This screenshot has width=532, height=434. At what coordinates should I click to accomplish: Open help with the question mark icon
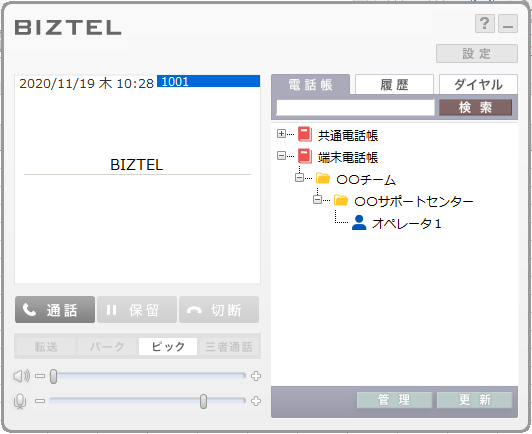(x=484, y=23)
